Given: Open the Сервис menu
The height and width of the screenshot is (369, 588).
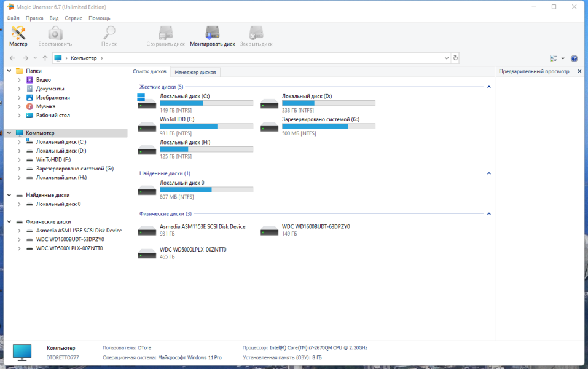Looking at the screenshot, I should click(73, 18).
